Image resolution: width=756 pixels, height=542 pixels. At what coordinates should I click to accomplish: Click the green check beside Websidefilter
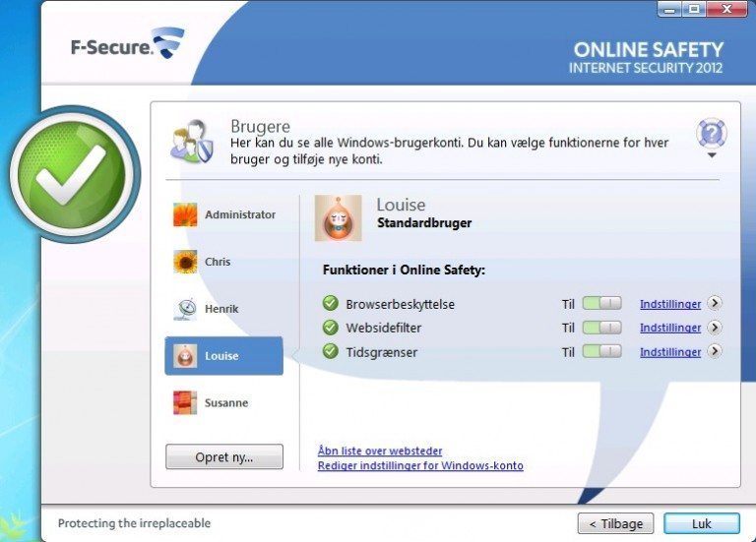point(331,328)
